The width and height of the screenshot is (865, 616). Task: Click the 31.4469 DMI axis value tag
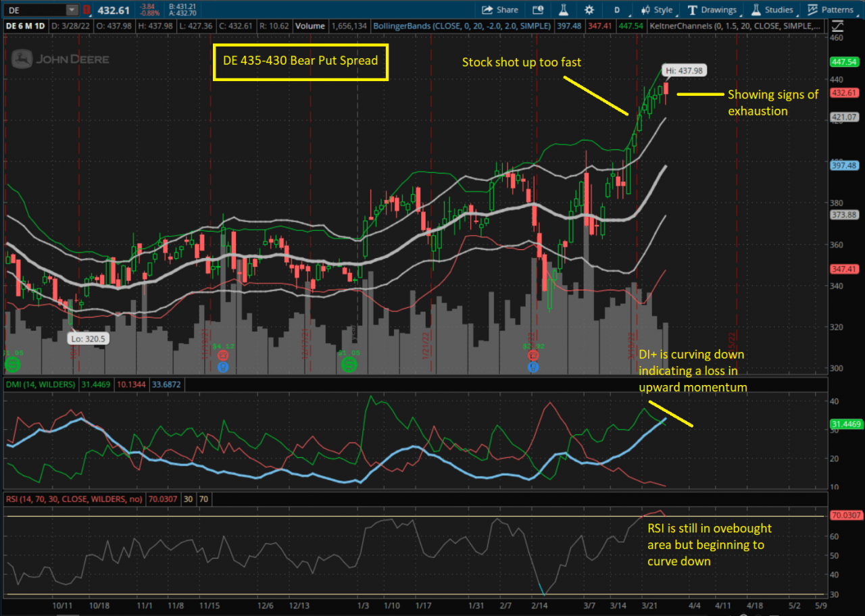(845, 425)
